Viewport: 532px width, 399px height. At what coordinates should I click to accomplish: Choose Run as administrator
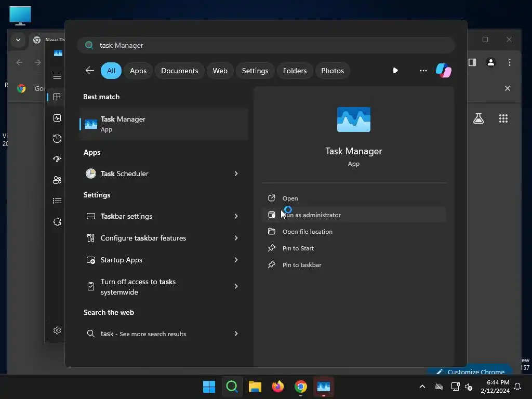[x=353, y=215]
